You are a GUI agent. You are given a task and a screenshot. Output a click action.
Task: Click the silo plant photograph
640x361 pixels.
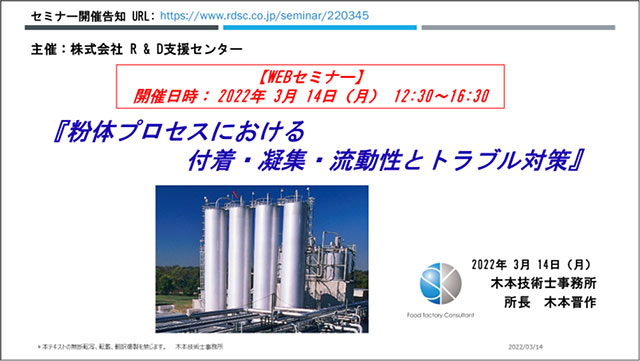(262, 259)
